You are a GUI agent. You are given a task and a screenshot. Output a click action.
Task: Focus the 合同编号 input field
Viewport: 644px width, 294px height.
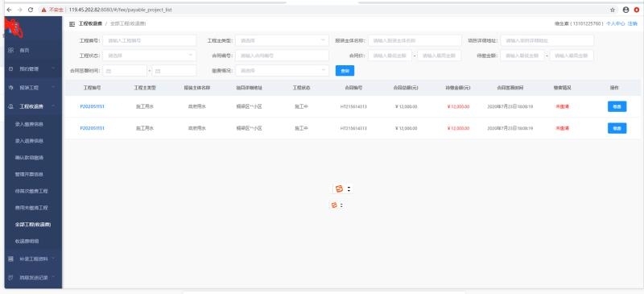283,55
